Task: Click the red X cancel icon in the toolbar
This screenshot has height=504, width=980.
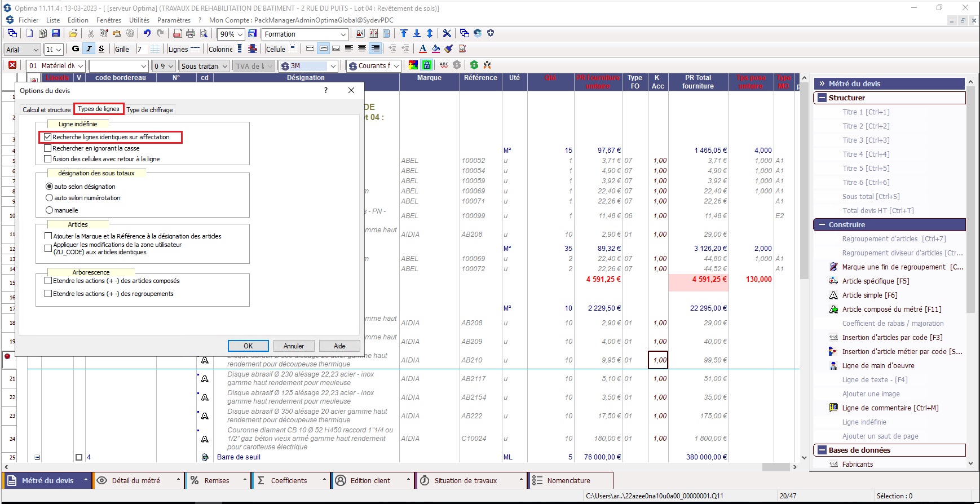Action: (12, 65)
